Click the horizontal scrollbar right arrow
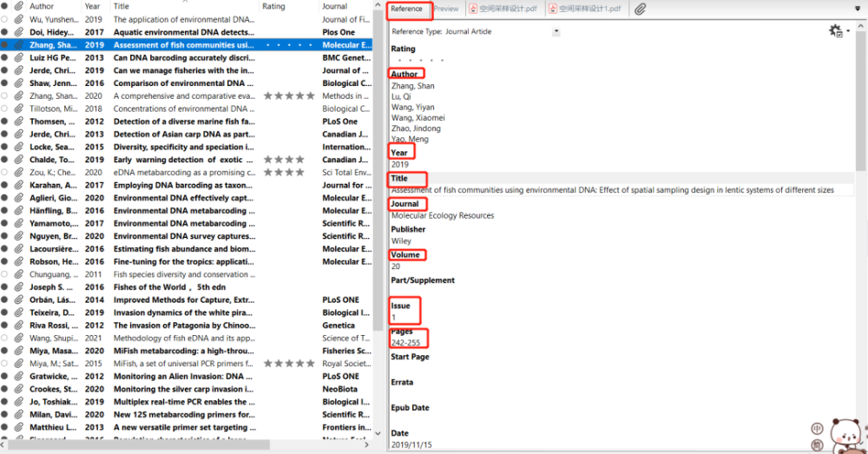 coord(366,444)
